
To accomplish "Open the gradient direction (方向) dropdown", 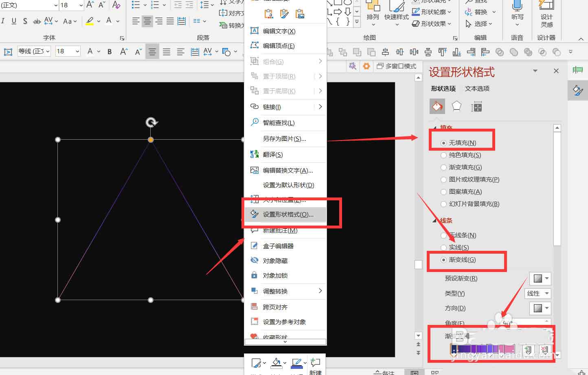I will 540,308.
